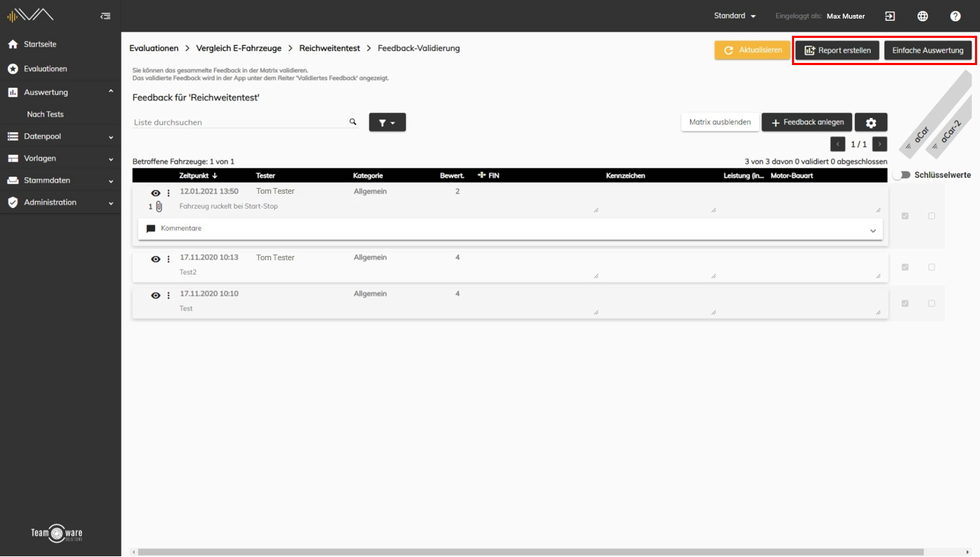Toggle aCar-2 checkbox in the 10:10 Test row
This screenshot has width=980, height=557.
931,304
